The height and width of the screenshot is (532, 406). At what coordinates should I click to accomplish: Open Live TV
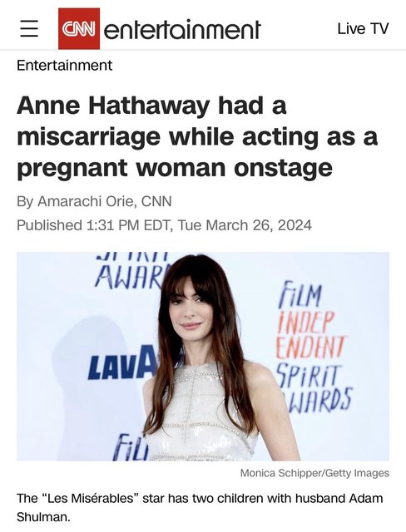(x=363, y=28)
